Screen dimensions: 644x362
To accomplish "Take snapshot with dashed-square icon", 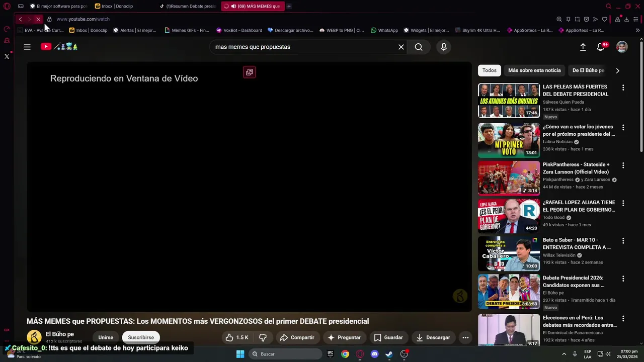I will (x=577, y=19).
